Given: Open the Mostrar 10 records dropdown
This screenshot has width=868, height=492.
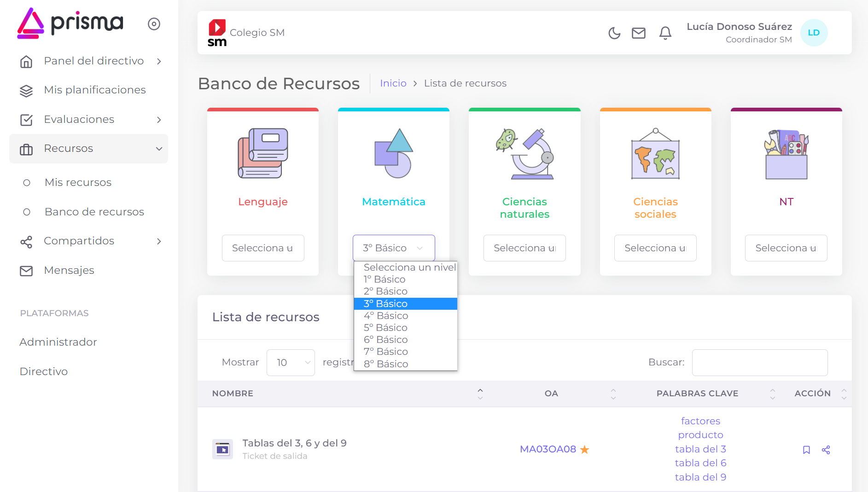Looking at the screenshot, I should [x=291, y=363].
